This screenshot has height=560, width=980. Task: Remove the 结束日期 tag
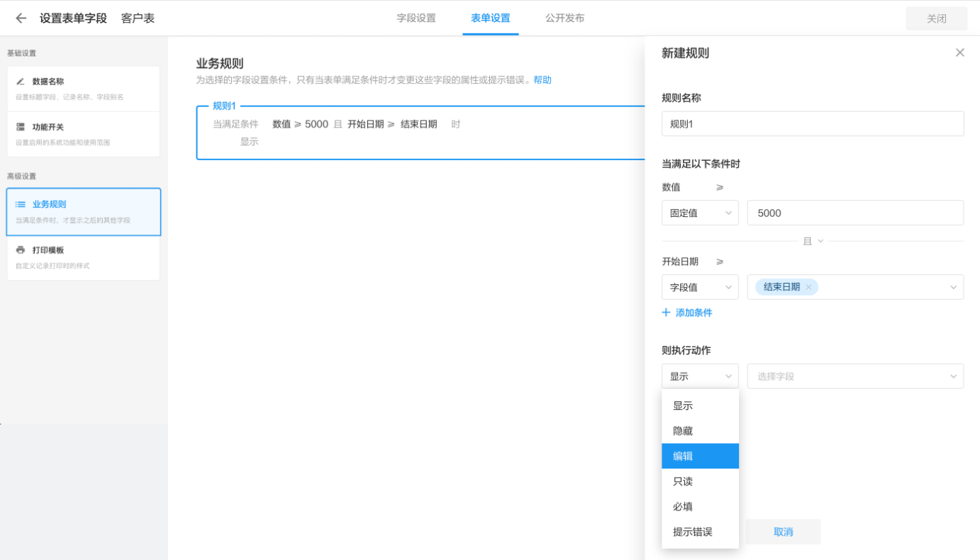point(808,287)
